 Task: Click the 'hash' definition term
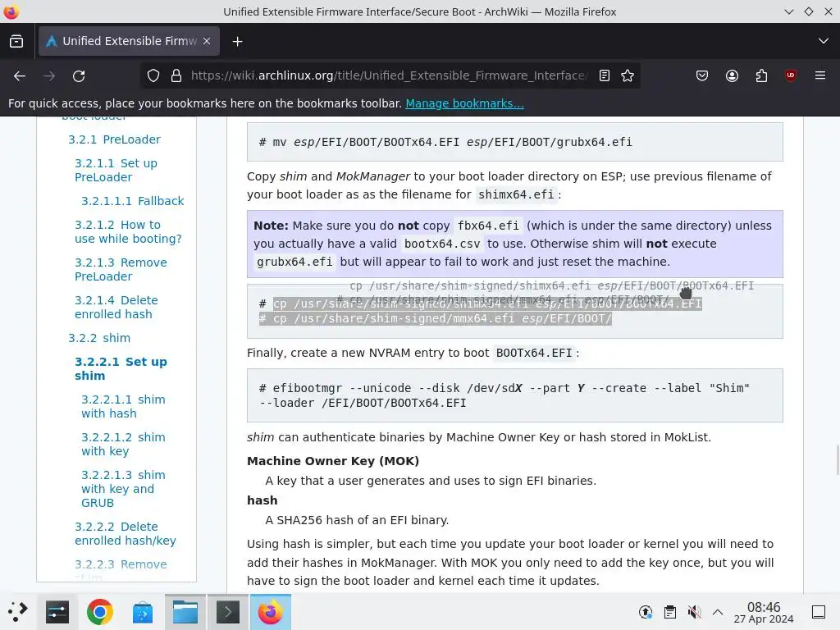click(262, 500)
